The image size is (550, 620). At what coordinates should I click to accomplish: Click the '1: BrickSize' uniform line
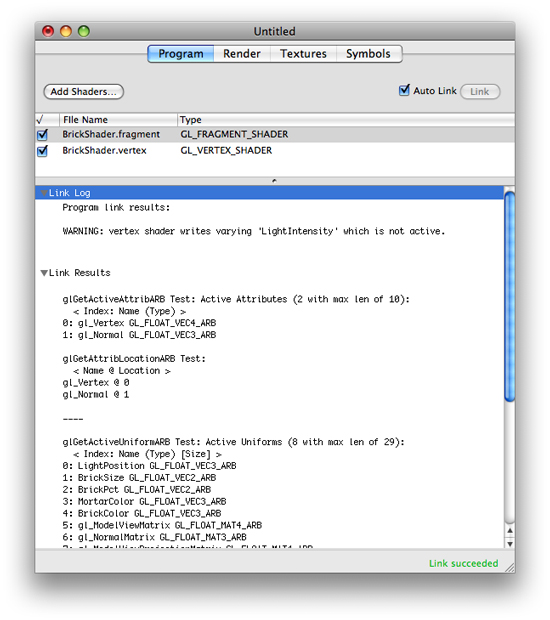click(139, 478)
